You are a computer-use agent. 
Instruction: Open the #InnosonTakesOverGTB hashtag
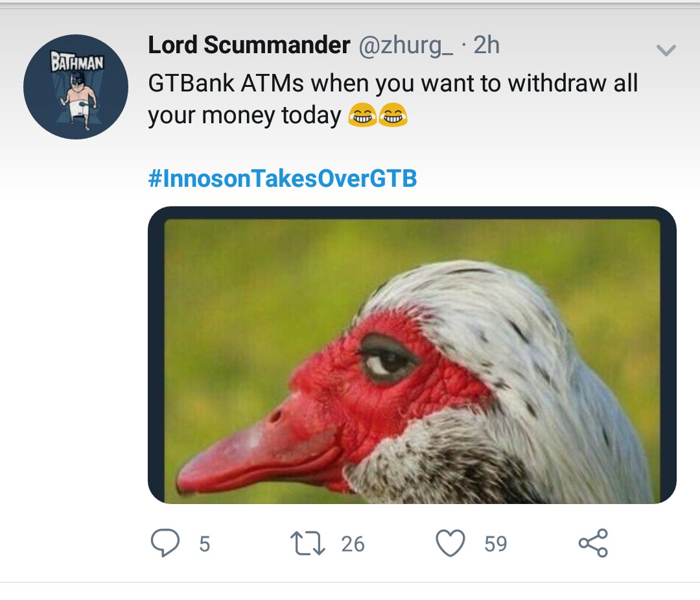(x=283, y=178)
